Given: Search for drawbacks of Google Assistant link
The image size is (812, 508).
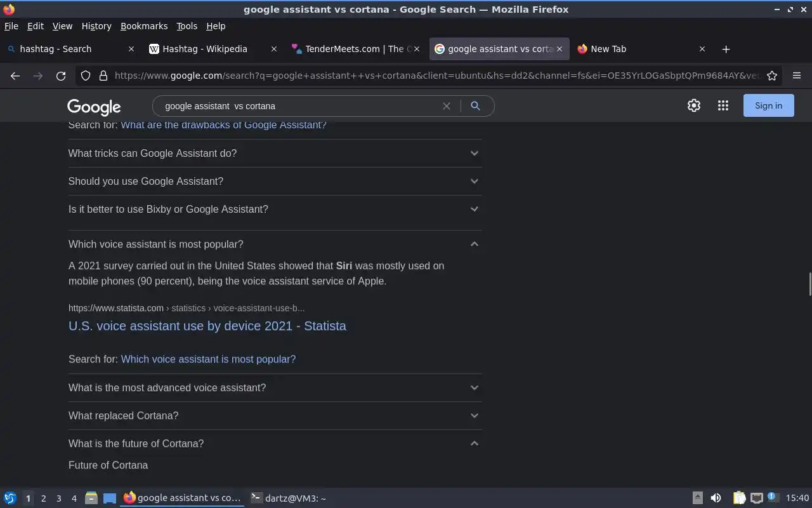Looking at the screenshot, I should pyautogui.click(x=223, y=125).
